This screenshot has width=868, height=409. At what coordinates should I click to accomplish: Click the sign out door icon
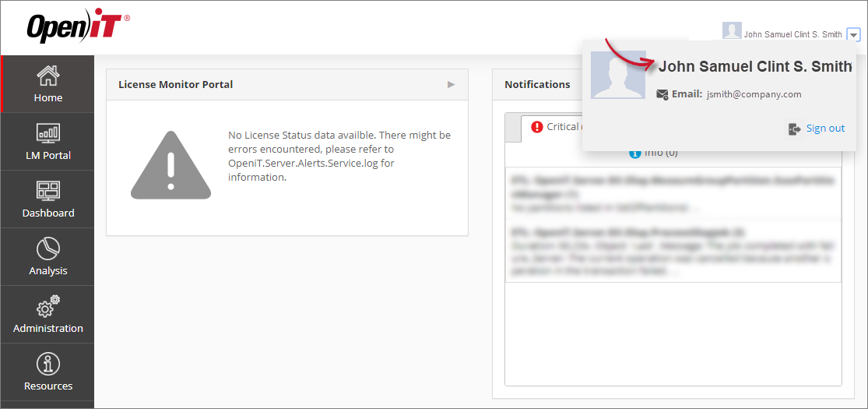794,129
